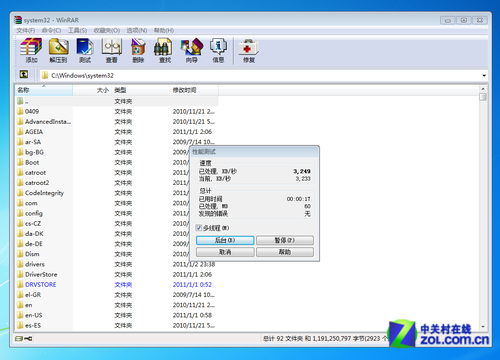The height and width of the screenshot is (360, 500).
Task: Click the folder icon beside Boot
Action: 20,162
